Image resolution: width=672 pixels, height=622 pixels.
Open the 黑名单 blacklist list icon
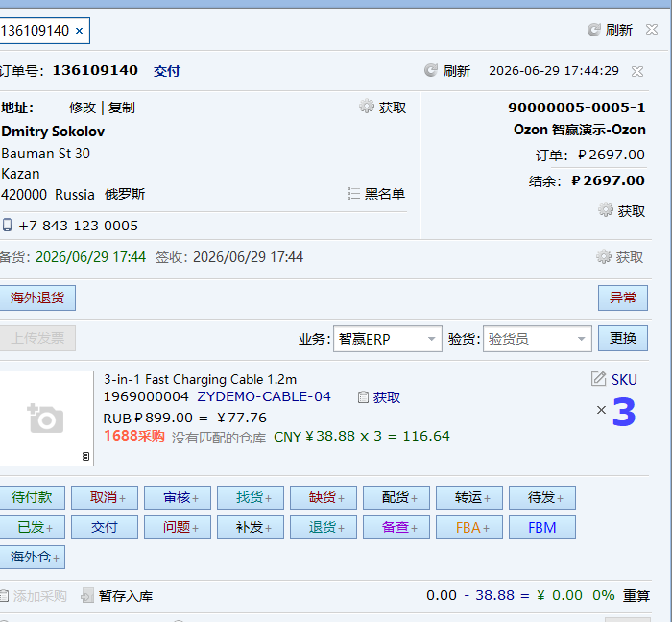tap(353, 194)
